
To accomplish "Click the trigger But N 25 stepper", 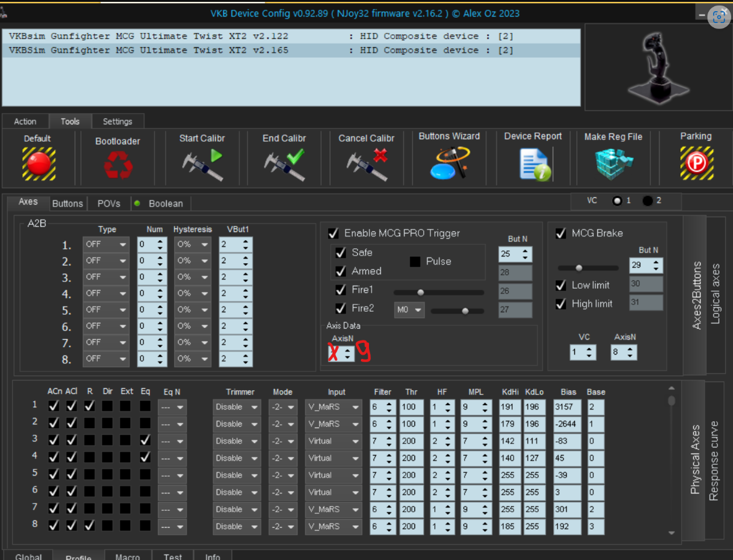I will (515, 254).
